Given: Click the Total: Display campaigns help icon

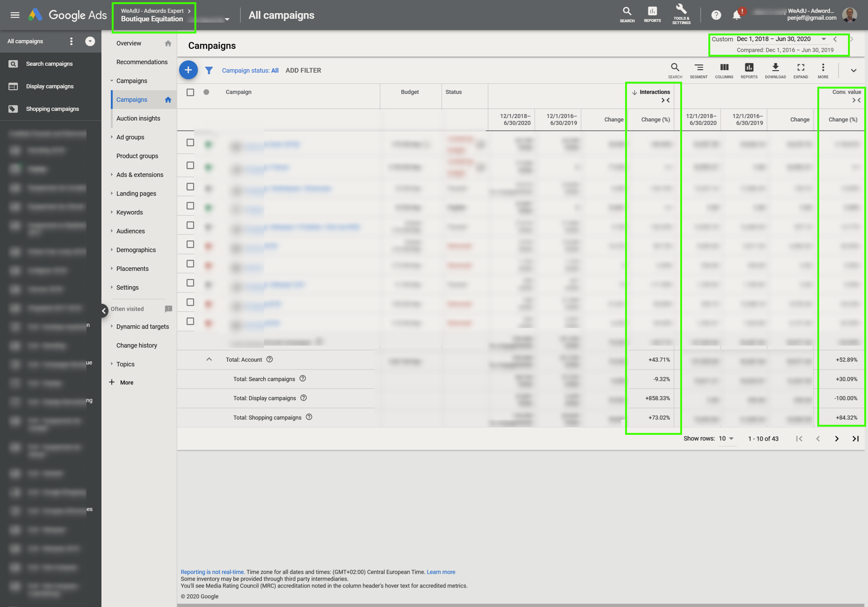Looking at the screenshot, I should coord(303,398).
